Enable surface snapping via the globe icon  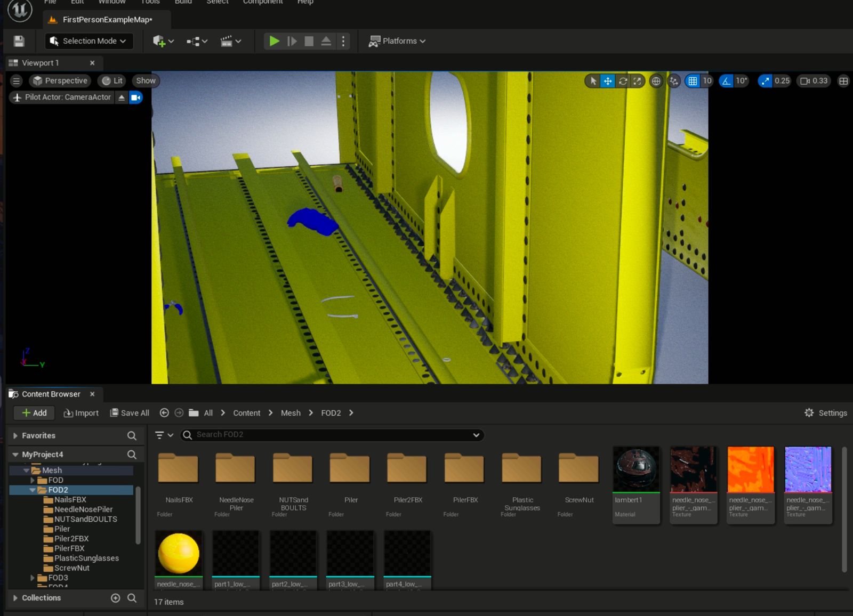coord(656,81)
